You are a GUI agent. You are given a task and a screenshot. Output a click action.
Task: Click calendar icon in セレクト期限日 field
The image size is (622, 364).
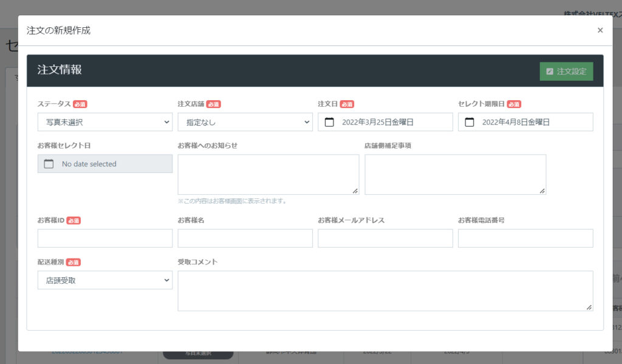[x=470, y=122]
